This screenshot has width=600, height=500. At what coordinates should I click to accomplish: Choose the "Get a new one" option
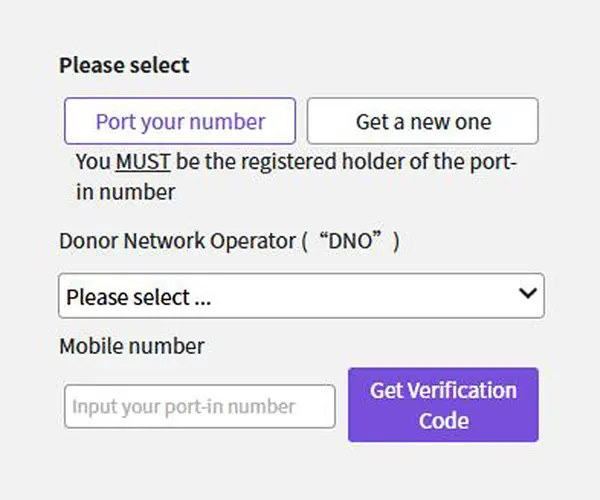pyautogui.click(x=422, y=122)
